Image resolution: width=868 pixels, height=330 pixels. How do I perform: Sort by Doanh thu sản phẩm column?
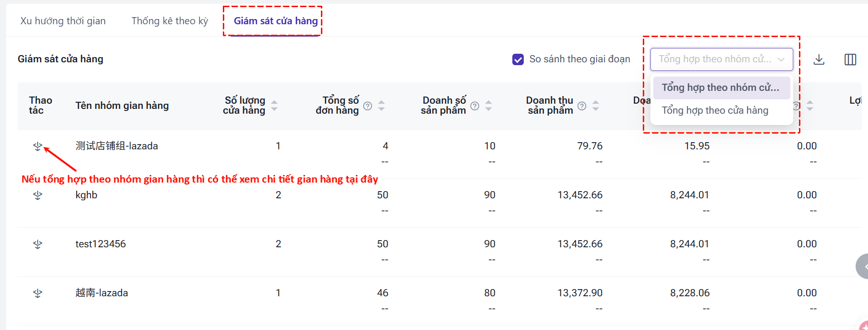(596, 106)
